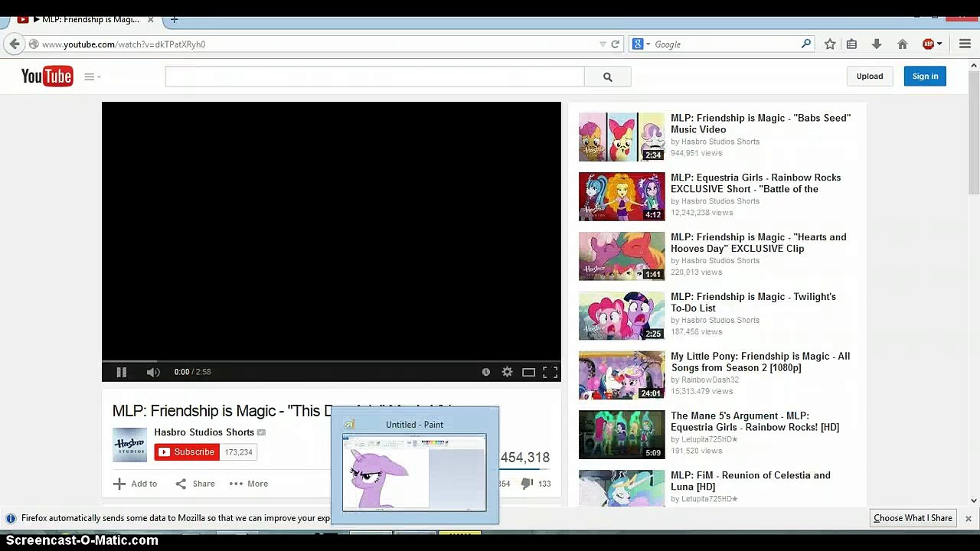Click the YouTube logo

(47, 76)
